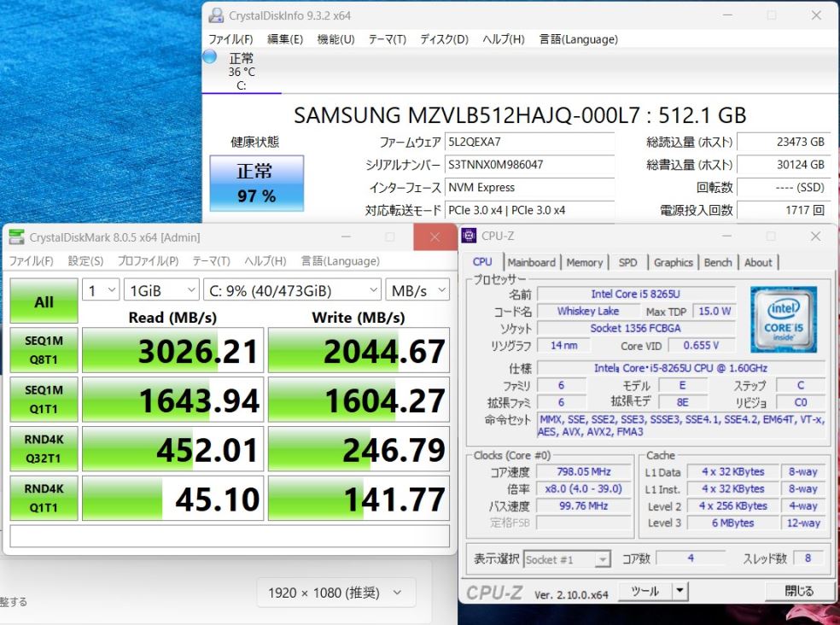Select the C: drive 36 °C status entry
The height and width of the screenshot is (625, 840).
(242, 71)
